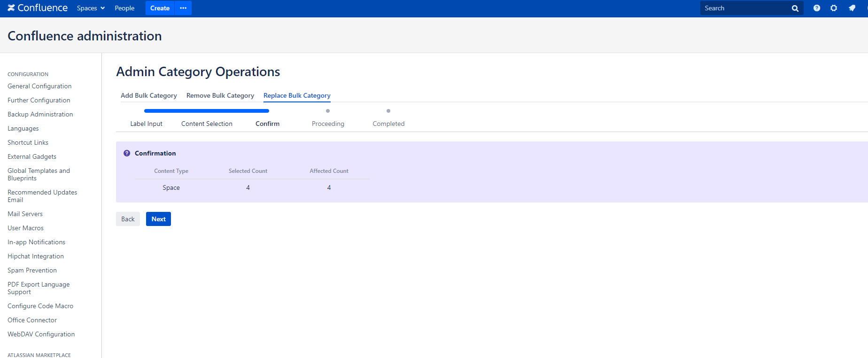Click the search magnifier icon
This screenshot has width=868, height=358.
click(795, 8)
